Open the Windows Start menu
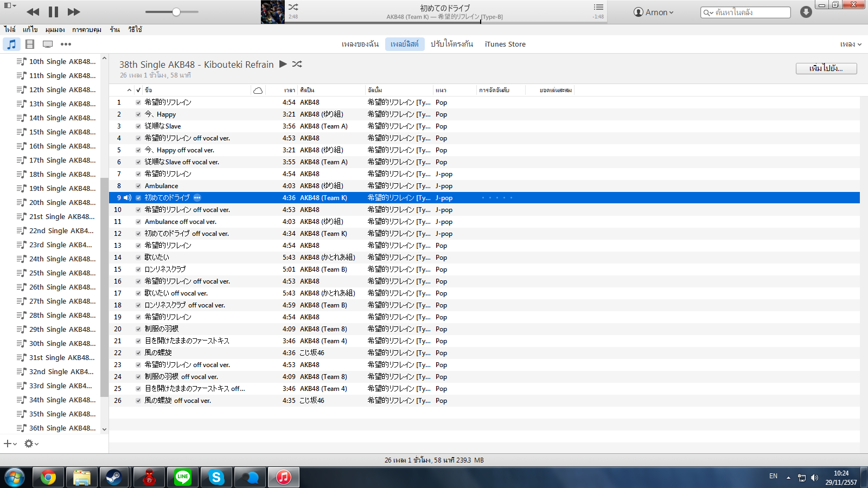868x488 pixels. click(x=15, y=478)
